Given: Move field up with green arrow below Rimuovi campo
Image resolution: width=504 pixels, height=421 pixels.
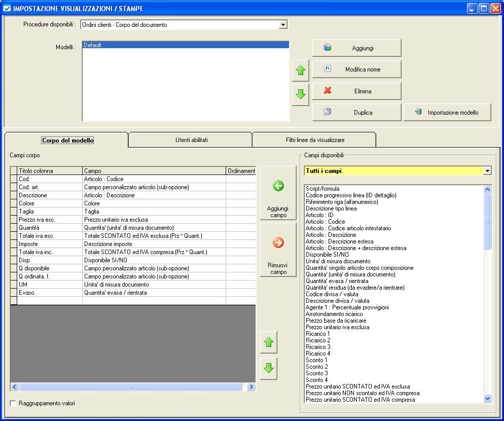Looking at the screenshot, I should click(269, 343).
